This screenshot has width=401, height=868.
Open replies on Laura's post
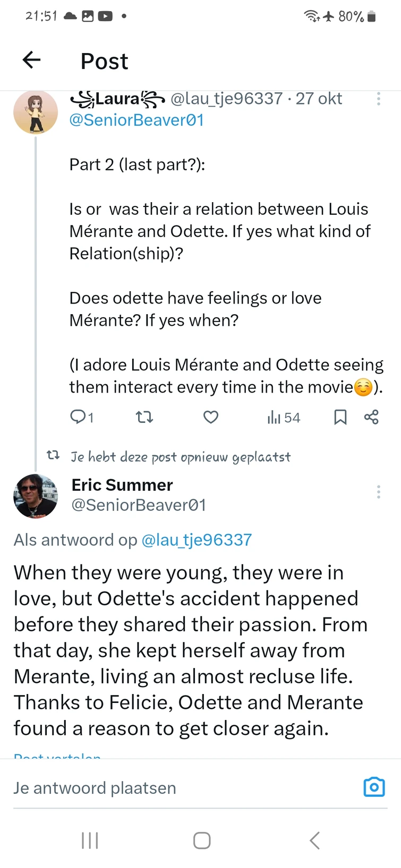pos(81,418)
